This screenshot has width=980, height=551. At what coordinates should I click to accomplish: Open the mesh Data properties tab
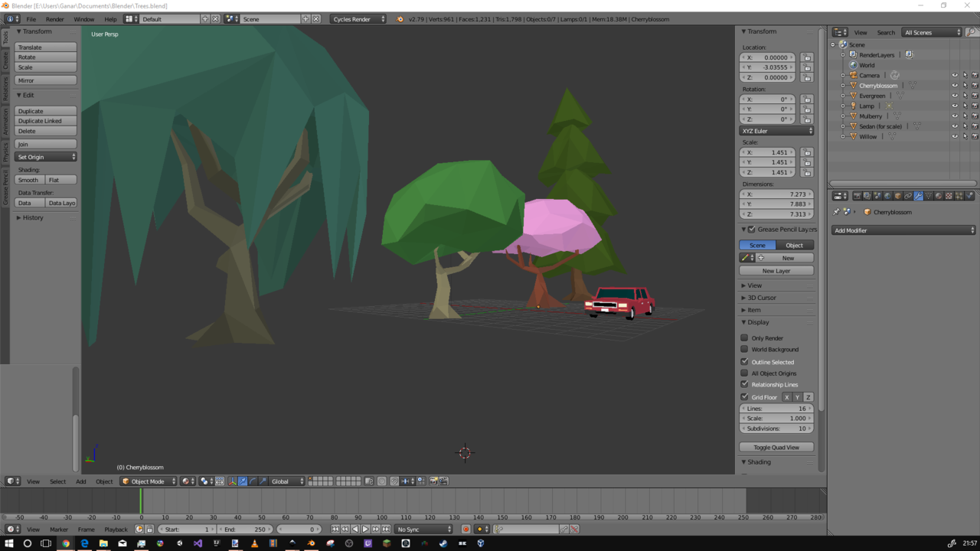[x=929, y=195]
